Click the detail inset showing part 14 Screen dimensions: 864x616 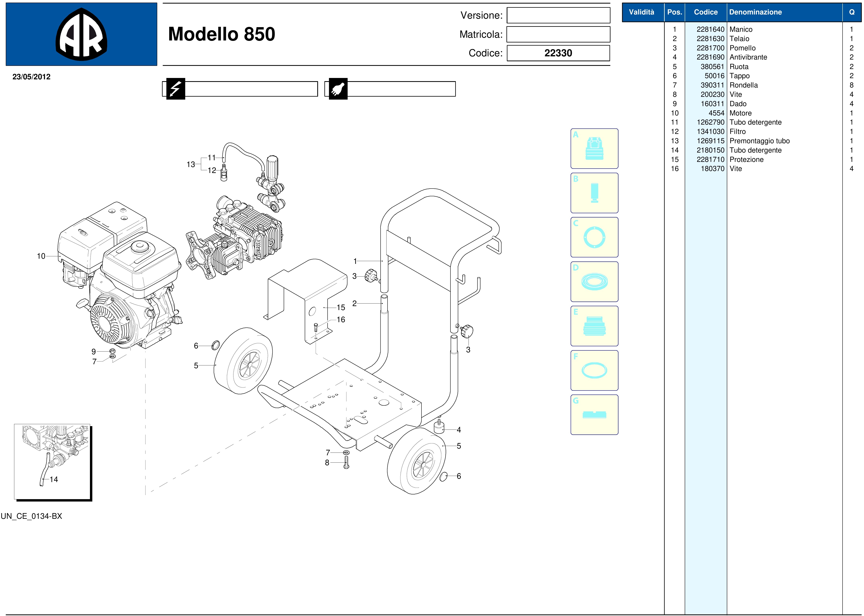pos(52,461)
